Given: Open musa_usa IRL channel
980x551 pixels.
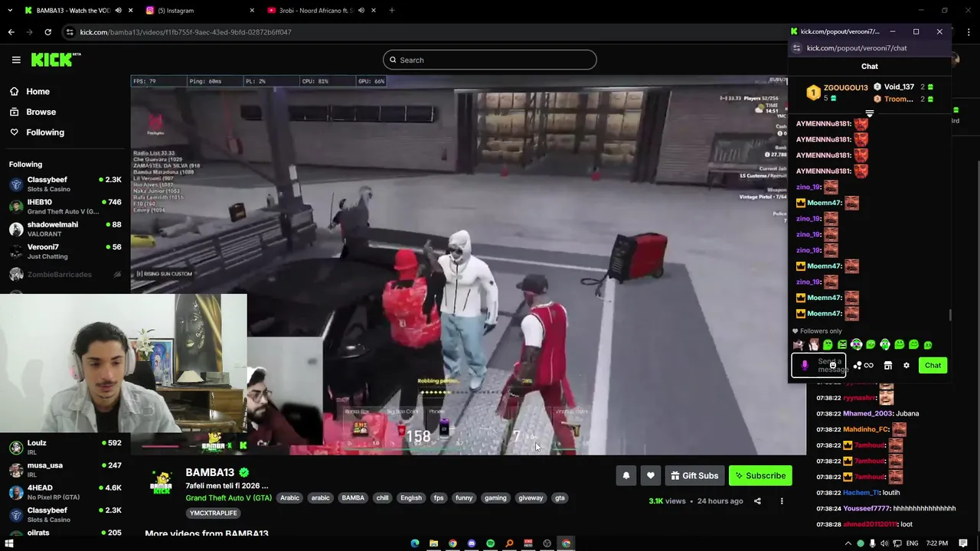Looking at the screenshot, I should [x=64, y=469].
